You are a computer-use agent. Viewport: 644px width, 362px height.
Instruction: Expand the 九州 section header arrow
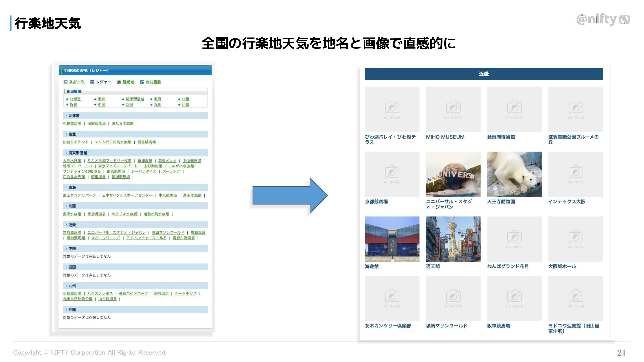pyautogui.click(x=66, y=286)
